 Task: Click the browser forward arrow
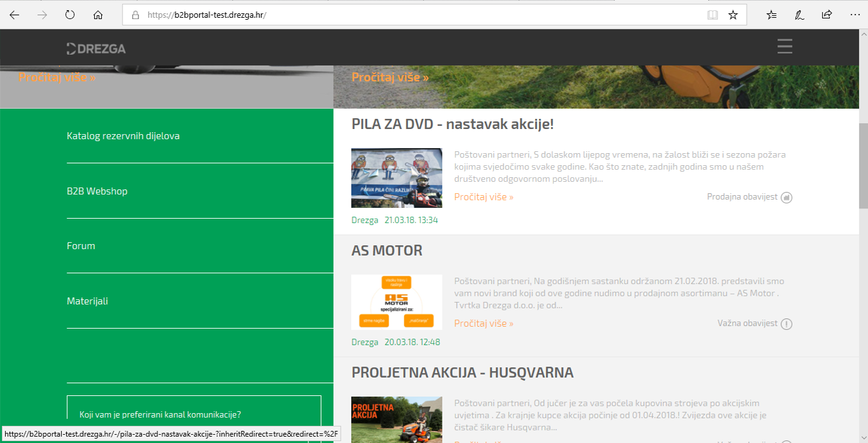point(43,15)
